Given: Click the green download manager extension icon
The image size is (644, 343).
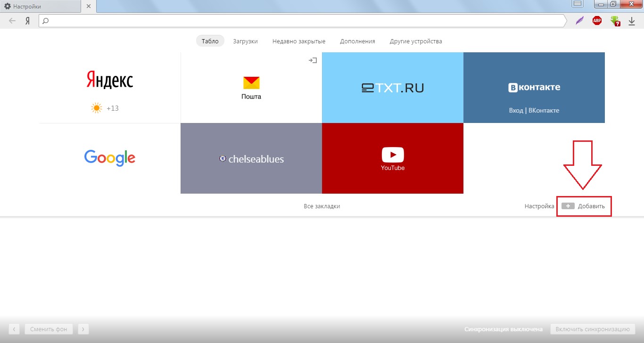Looking at the screenshot, I should [615, 21].
